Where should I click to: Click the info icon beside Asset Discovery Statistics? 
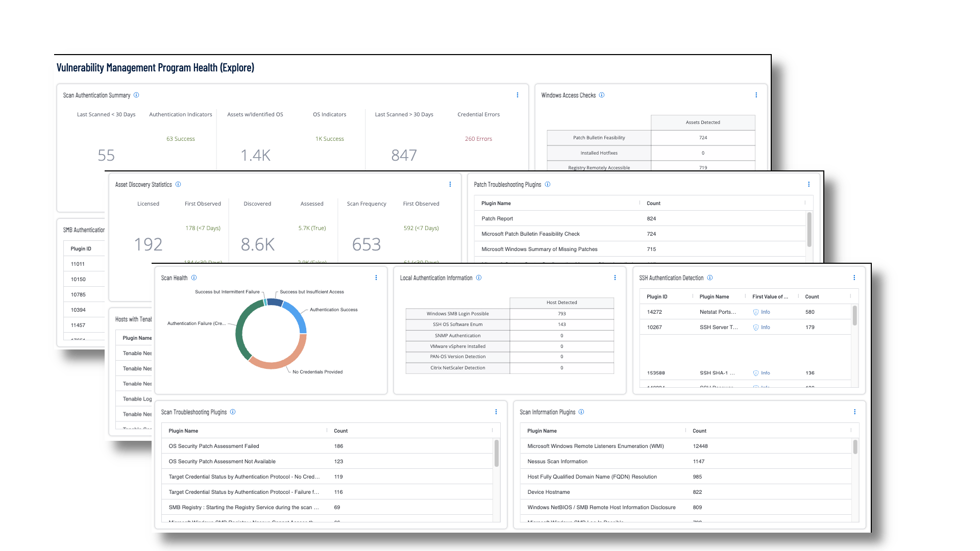(x=178, y=185)
